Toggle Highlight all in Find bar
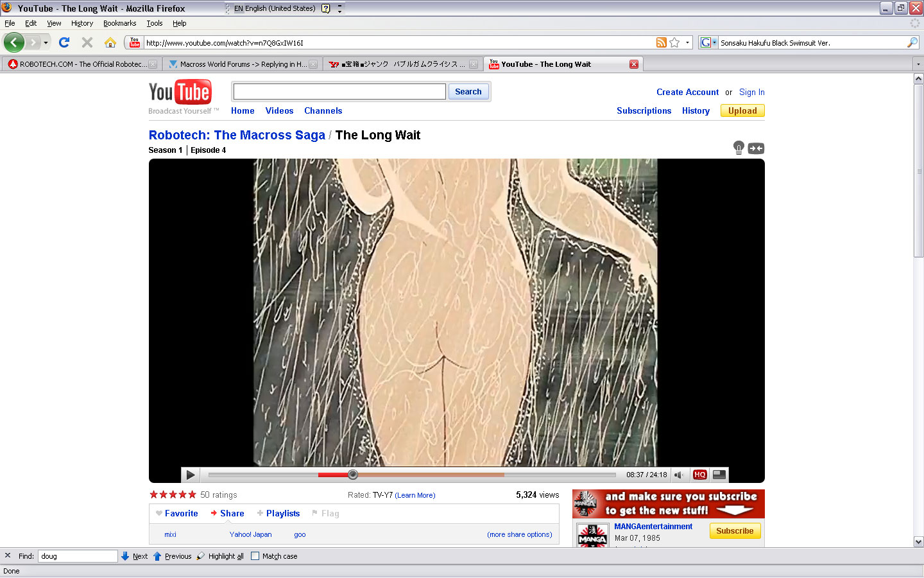The image size is (924, 578). coord(220,556)
